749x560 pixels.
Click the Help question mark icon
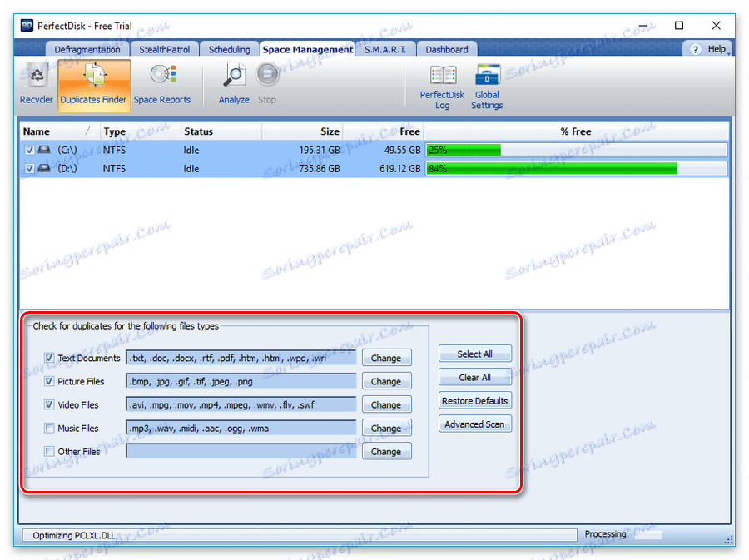(x=696, y=49)
